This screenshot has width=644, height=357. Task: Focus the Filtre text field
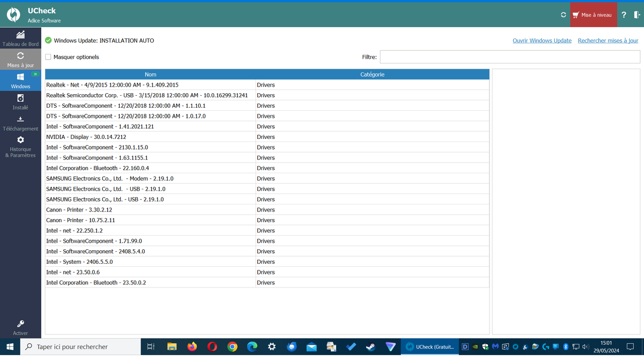(x=510, y=57)
